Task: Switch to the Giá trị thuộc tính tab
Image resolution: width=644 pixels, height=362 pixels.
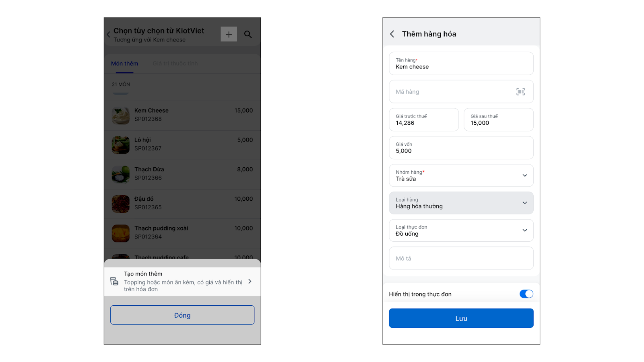Action: coord(175,64)
